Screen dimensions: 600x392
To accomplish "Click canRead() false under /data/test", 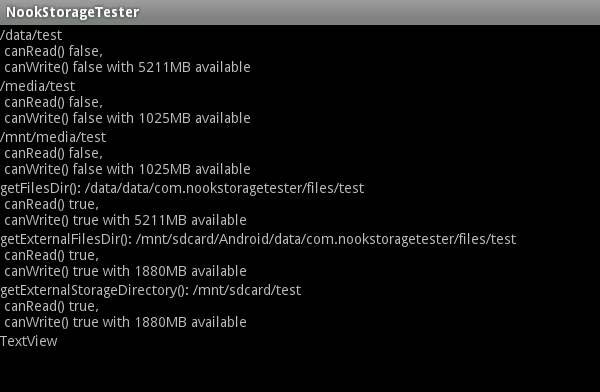I will coord(53,51).
